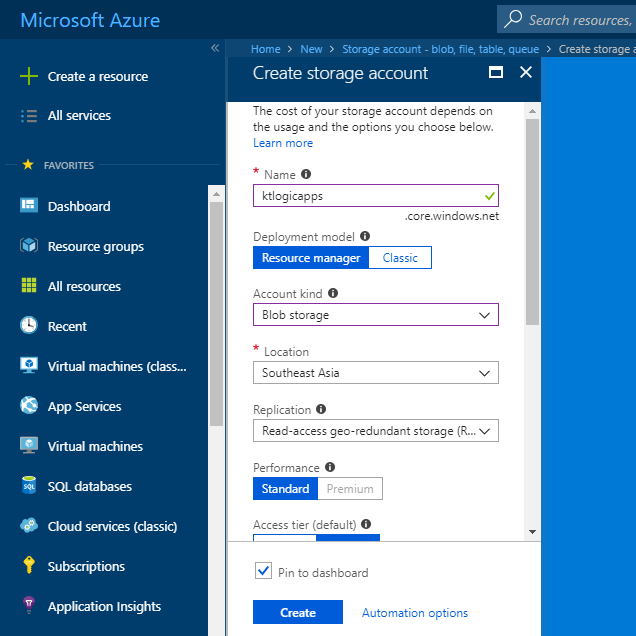Click Storage account breadcrumb link
Image resolution: width=636 pixels, height=636 pixels.
440,49
